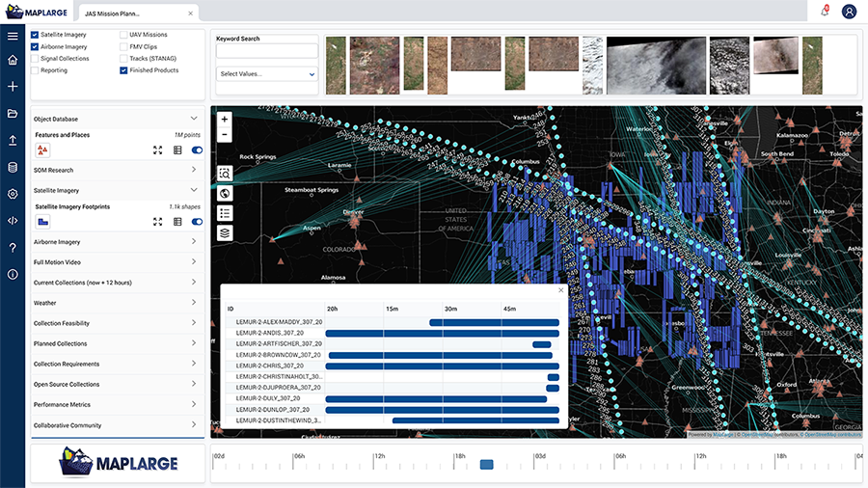Close the LEMUR timeline popup
The image size is (868, 488).
[x=560, y=289]
